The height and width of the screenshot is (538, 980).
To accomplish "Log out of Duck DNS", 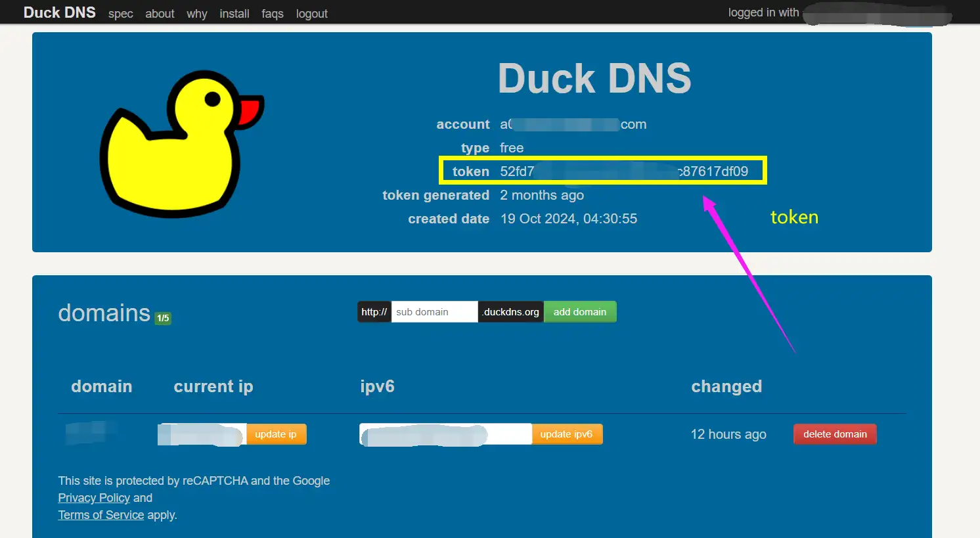I will pos(311,13).
